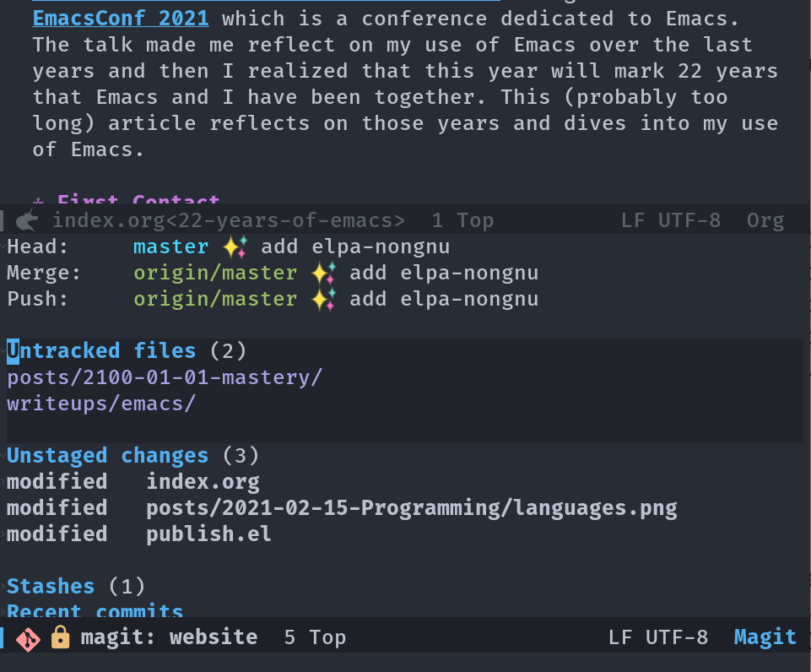Click the padlock read-only icon in the modeline
Image resolution: width=811 pixels, height=672 pixels.
[x=61, y=637]
